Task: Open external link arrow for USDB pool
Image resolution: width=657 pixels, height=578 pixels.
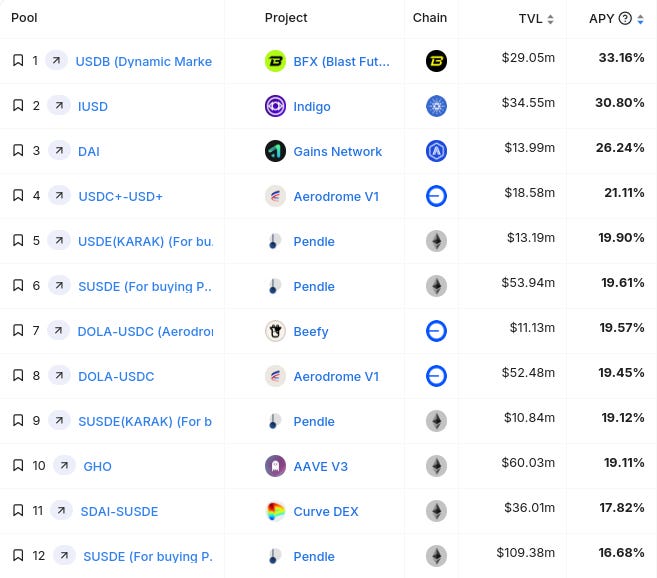Action: [57, 60]
